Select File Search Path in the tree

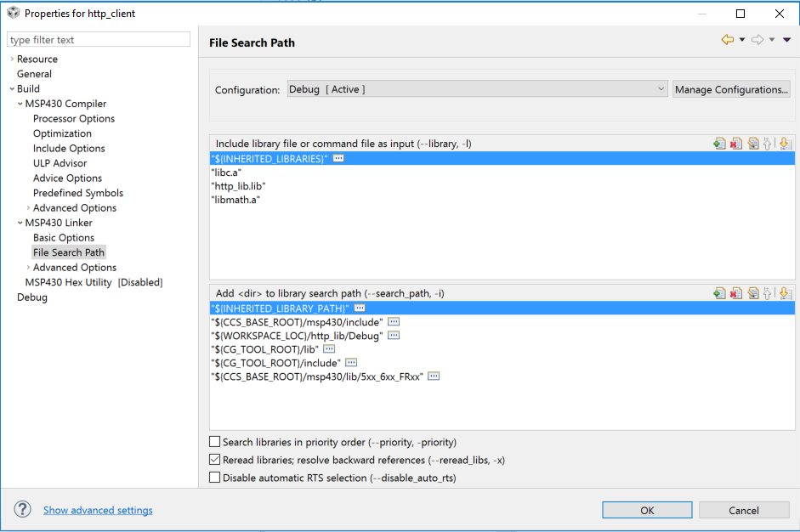click(x=69, y=252)
